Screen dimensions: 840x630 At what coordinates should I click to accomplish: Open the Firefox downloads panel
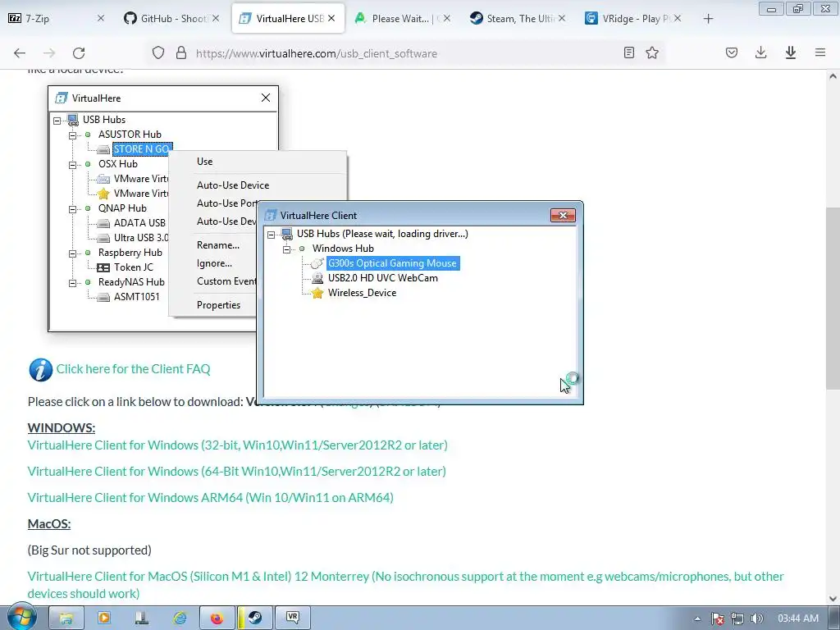point(760,52)
